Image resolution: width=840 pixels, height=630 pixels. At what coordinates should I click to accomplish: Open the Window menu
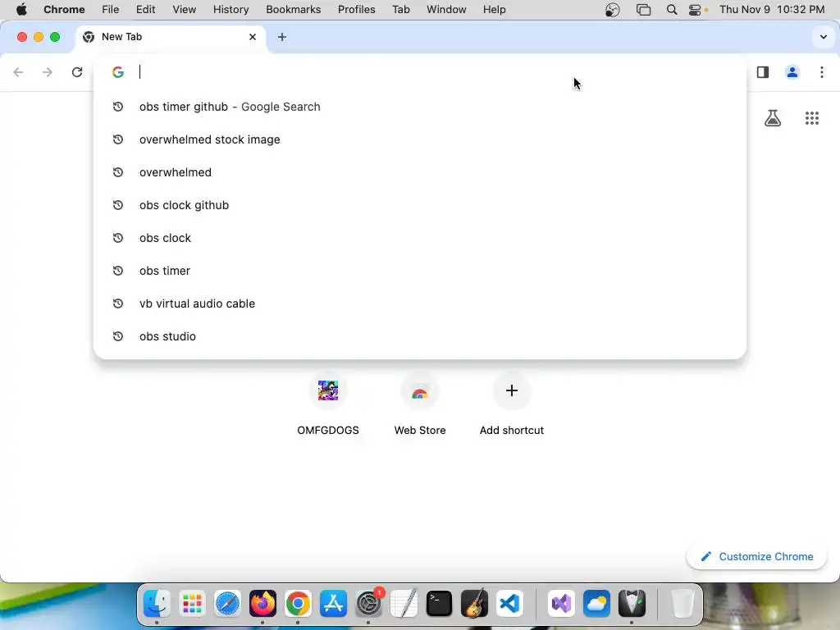point(446,10)
